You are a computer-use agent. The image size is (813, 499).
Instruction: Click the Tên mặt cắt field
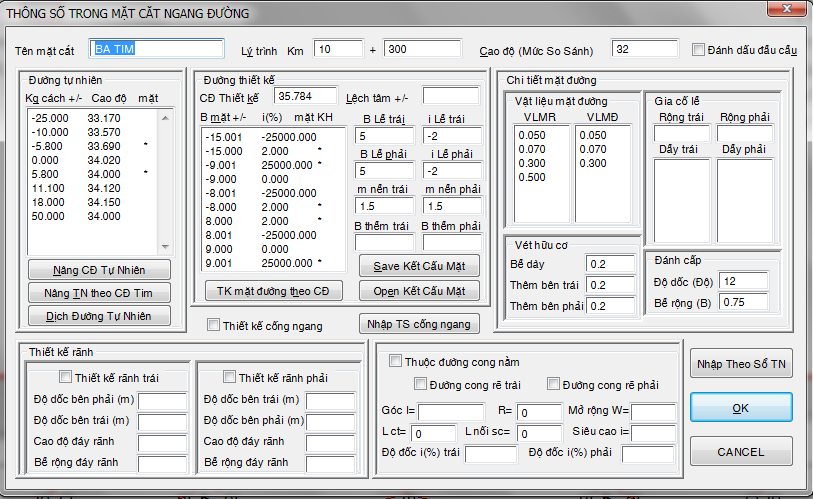pyautogui.click(x=157, y=49)
